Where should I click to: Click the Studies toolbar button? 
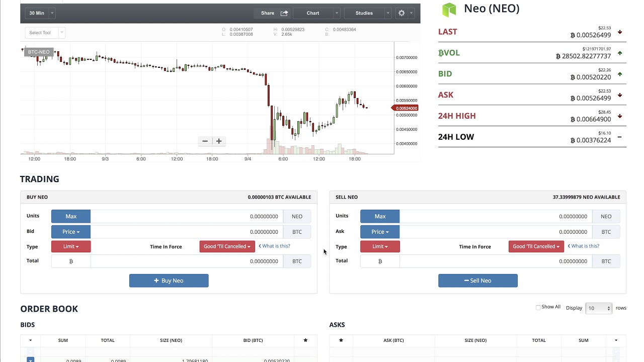coord(364,13)
